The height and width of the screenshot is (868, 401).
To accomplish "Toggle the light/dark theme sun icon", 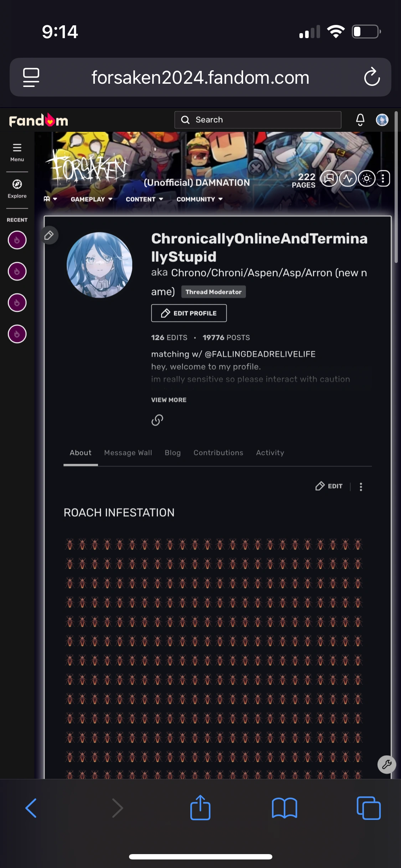I will pos(367,179).
